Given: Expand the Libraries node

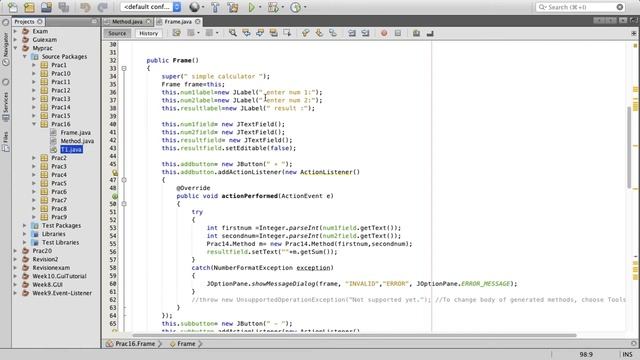Looking at the screenshot, I should (25, 234).
